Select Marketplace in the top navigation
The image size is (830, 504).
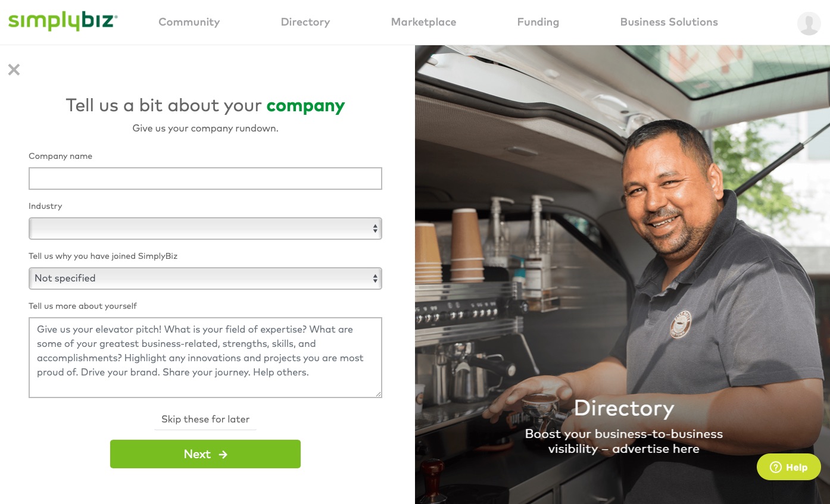click(423, 22)
